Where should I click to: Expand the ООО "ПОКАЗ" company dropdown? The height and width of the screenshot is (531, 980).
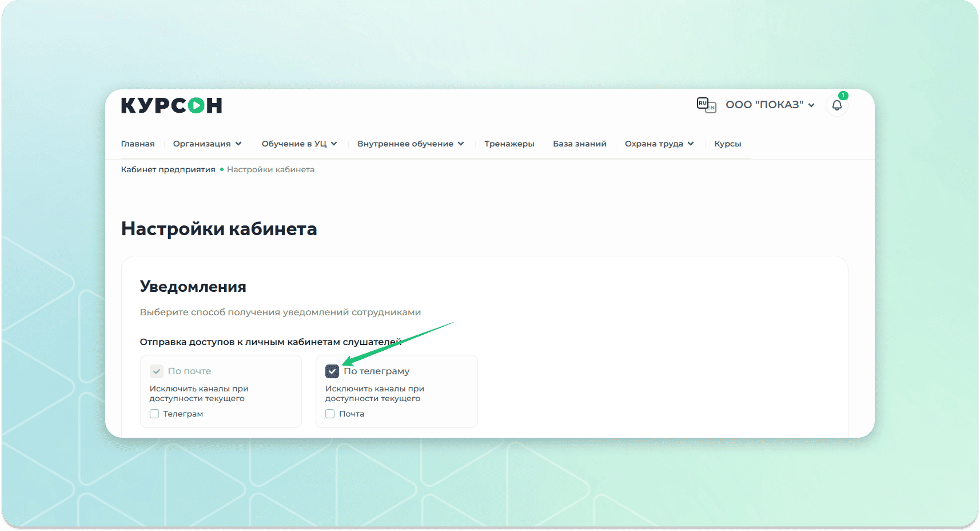pyautogui.click(x=770, y=105)
